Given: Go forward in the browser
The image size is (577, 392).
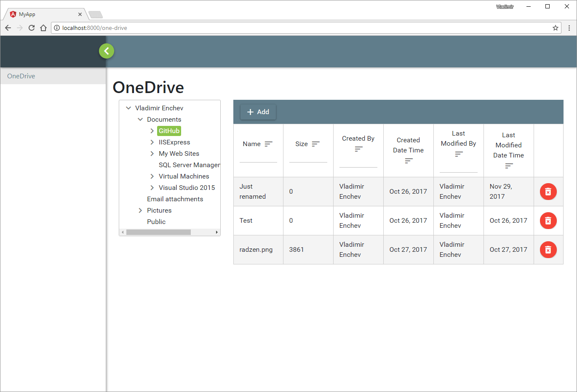Looking at the screenshot, I should click(x=20, y=28).
